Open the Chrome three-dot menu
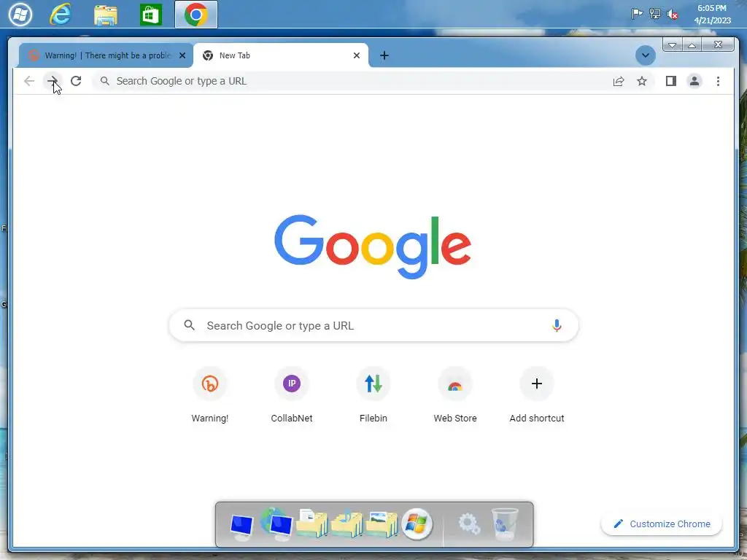This screenshot has width=747, height=560. click(x=718, y=81)
